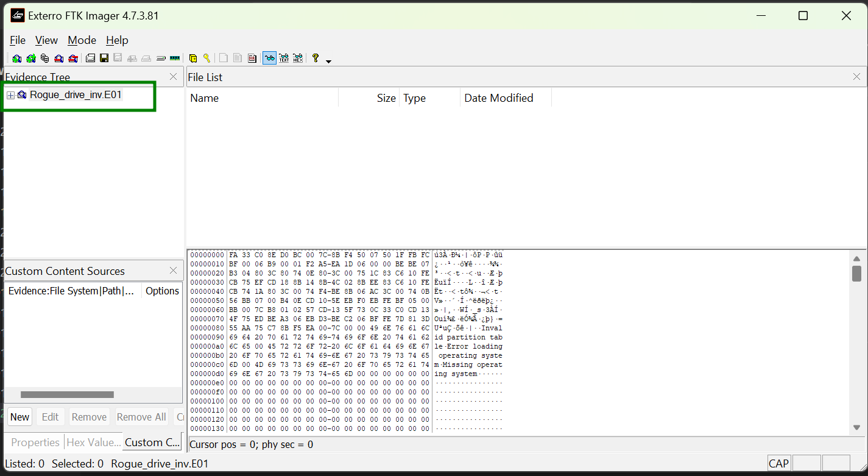This screenshot has width=868, height=476.
Task: Click the Options column header
Action: (x=162, y=291)
